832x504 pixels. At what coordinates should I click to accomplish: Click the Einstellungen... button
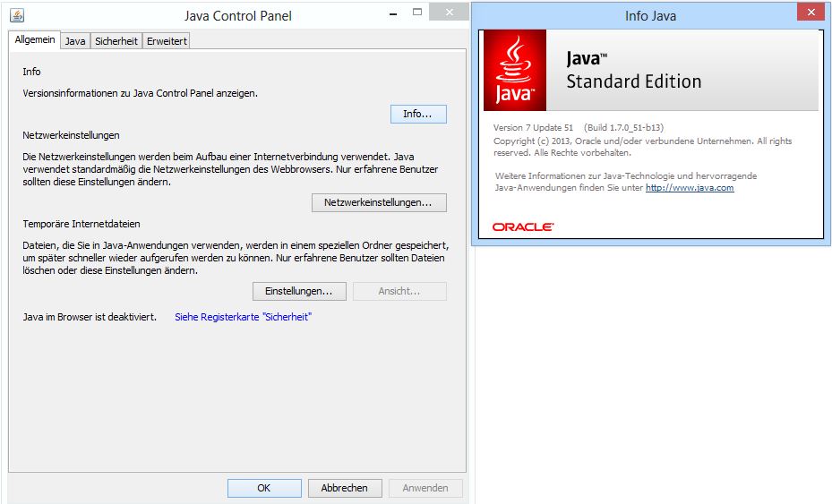[299, 291]
